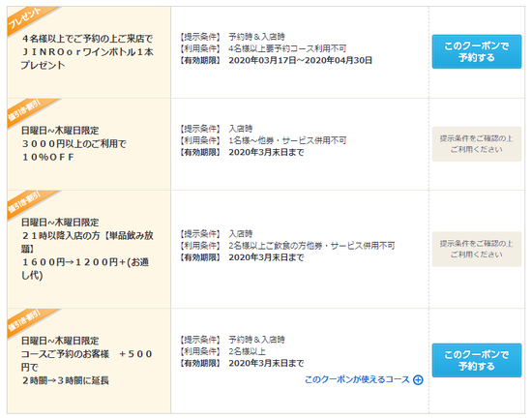532x419 pixels.
Task: Select the 4名様以上 present coupon title
Action: (87, 51)
